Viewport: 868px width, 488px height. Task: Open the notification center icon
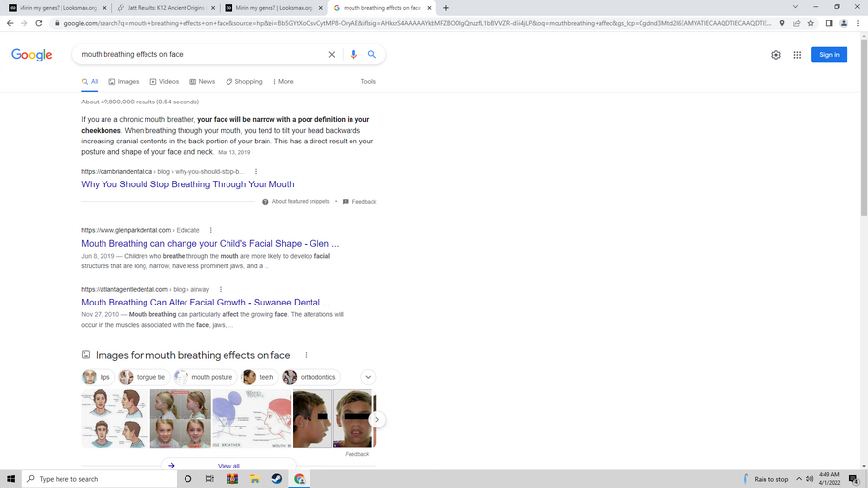click(854, 479)
